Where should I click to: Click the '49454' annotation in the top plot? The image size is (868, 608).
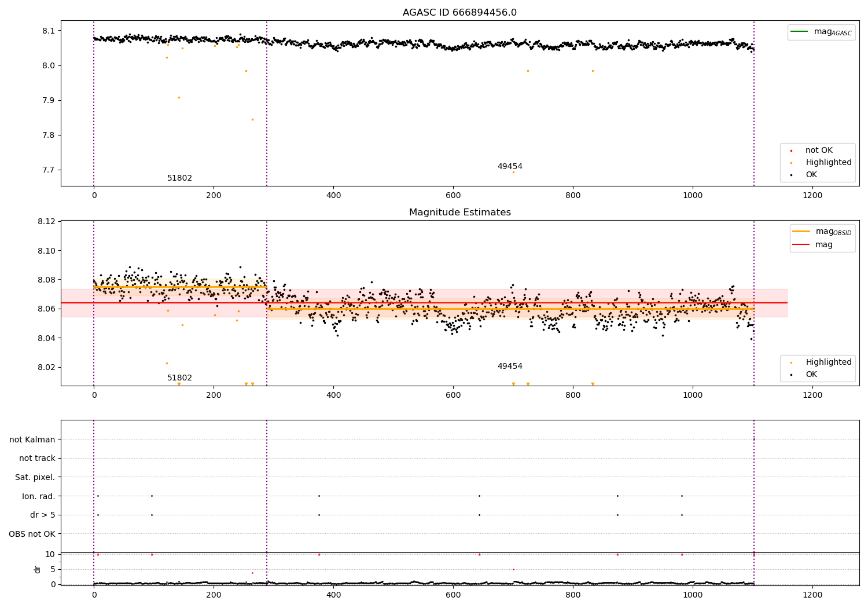[510, 167]
